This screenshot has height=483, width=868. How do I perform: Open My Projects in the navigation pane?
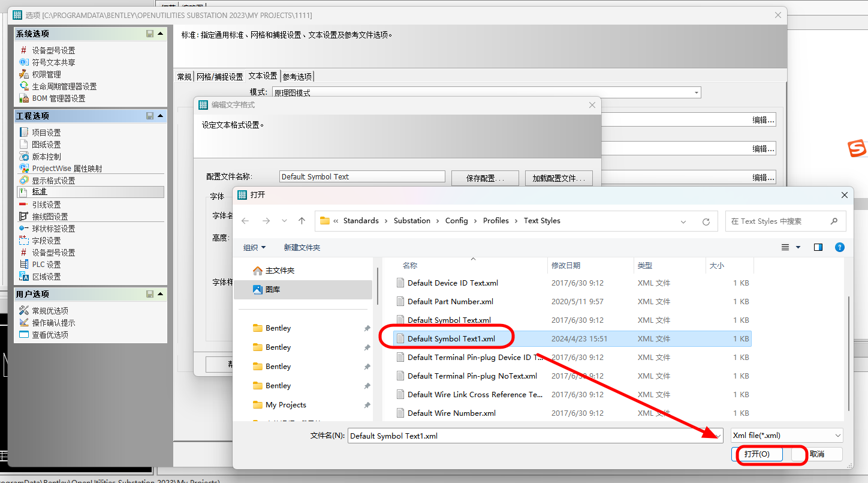click(285, 405)
